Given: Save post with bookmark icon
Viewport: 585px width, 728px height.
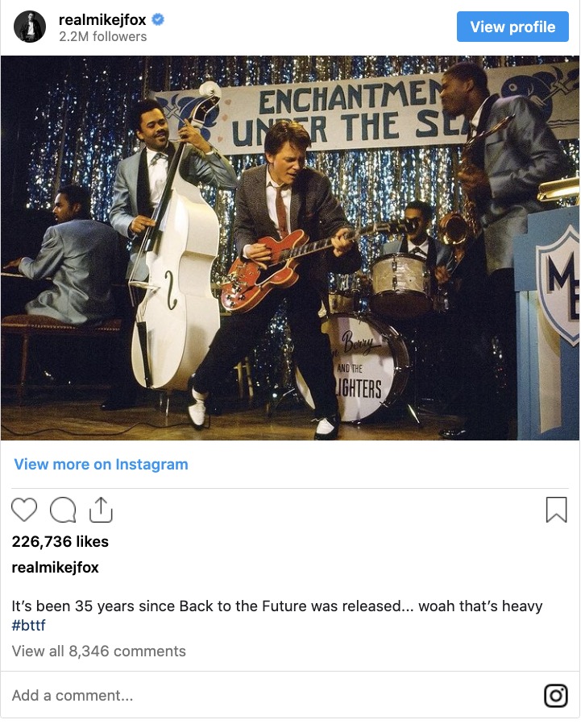Looking at the screenshot, I should pyautogui.click(x=556, y=510).
